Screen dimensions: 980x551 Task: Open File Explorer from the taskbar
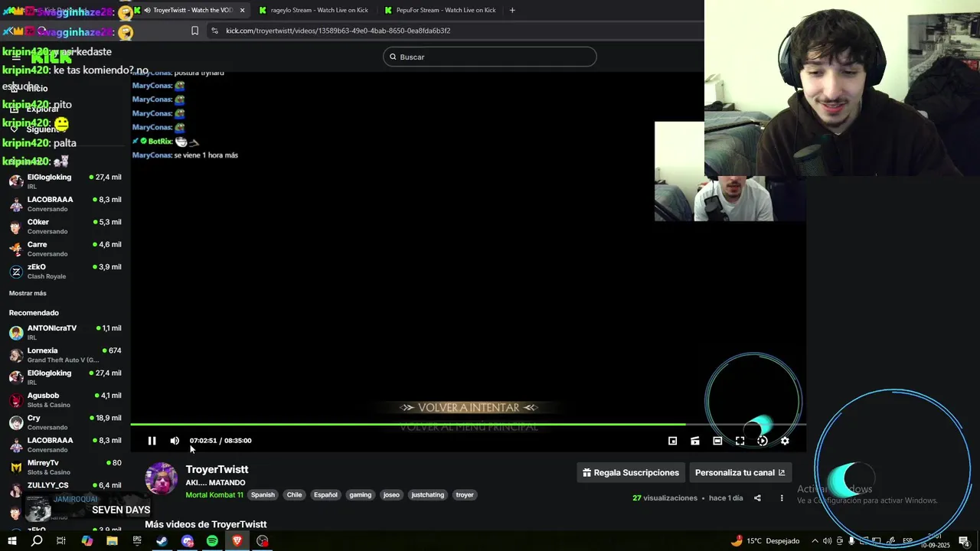[x=112, y=541]
